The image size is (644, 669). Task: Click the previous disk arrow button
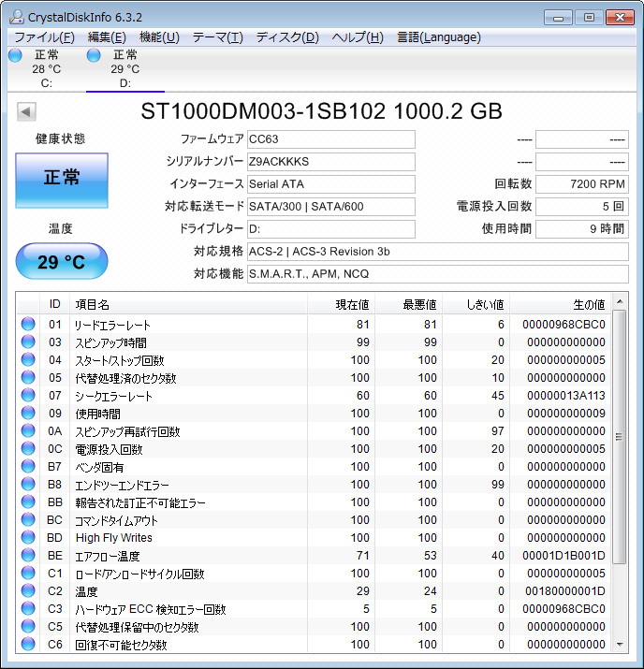26,112
